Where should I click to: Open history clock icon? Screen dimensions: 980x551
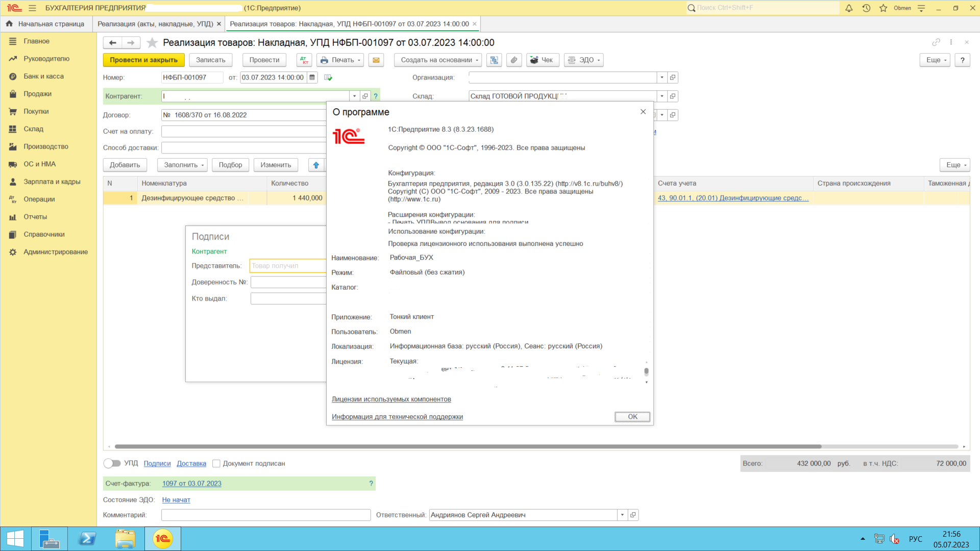coord(866,8)
